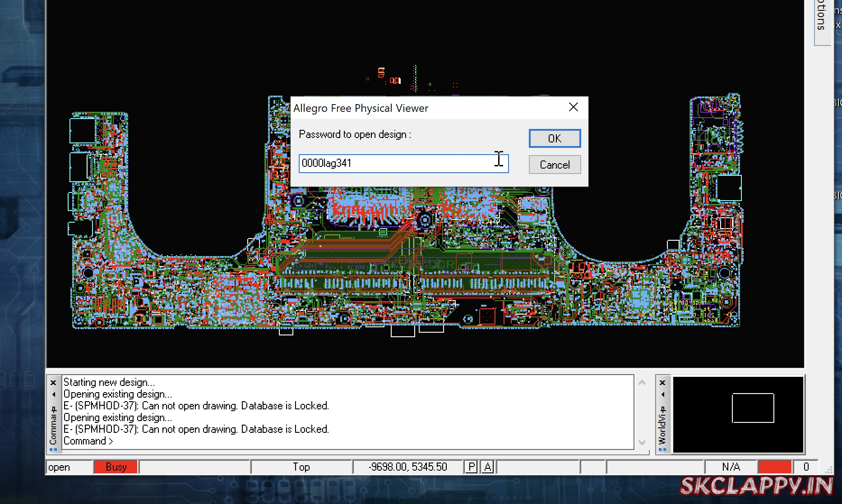Click the red DRC color box in status bar
The image size is (842, 504).
[x=775, y=467]
